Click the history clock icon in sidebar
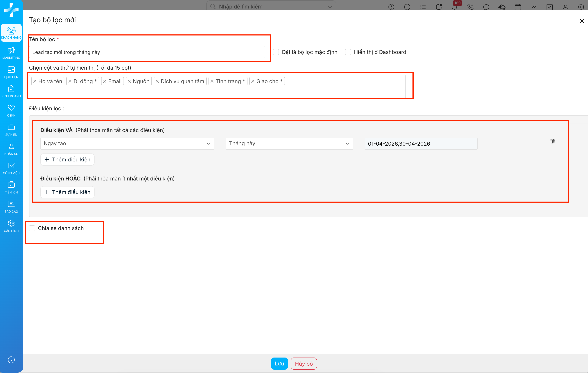This screenshot has width=588, height=373. point(11,360)
